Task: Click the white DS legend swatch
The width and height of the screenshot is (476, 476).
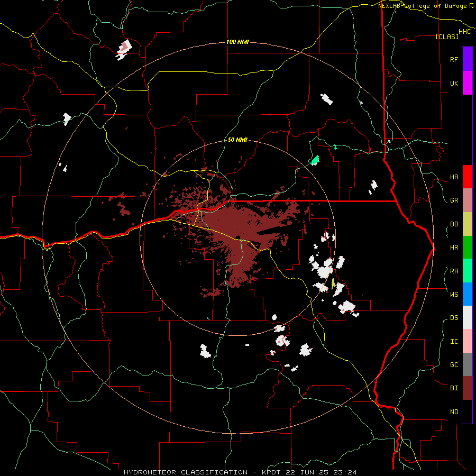Action: click(x=467, y=317)
